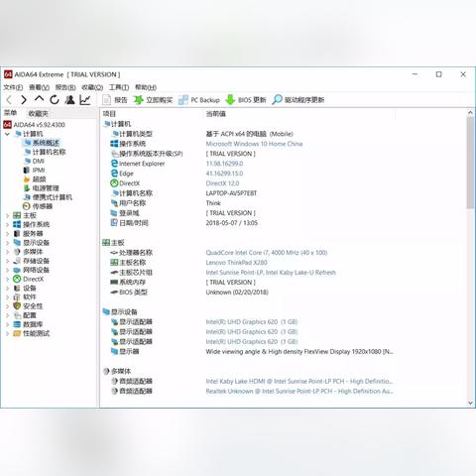
Task: Click the LAPTOP-AV5P7EBT computer name value
Action: 231,193
